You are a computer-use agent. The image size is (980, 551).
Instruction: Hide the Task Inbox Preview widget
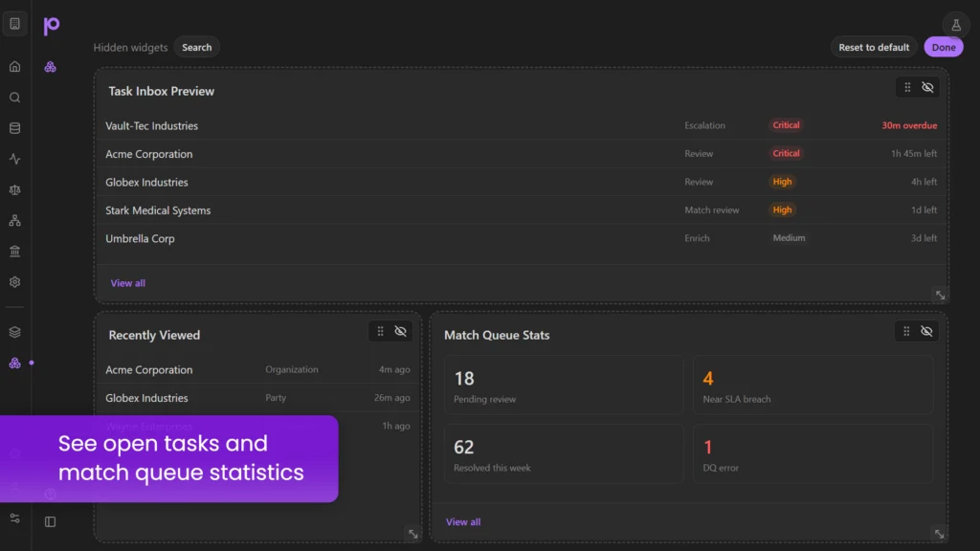click(927, 87)
